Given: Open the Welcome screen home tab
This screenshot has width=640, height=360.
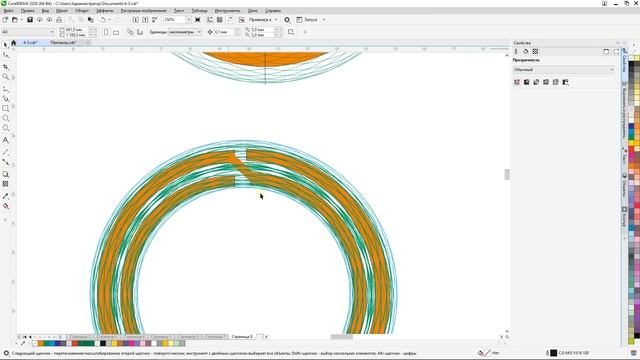Looking at the screenshot, I should 13,42.
